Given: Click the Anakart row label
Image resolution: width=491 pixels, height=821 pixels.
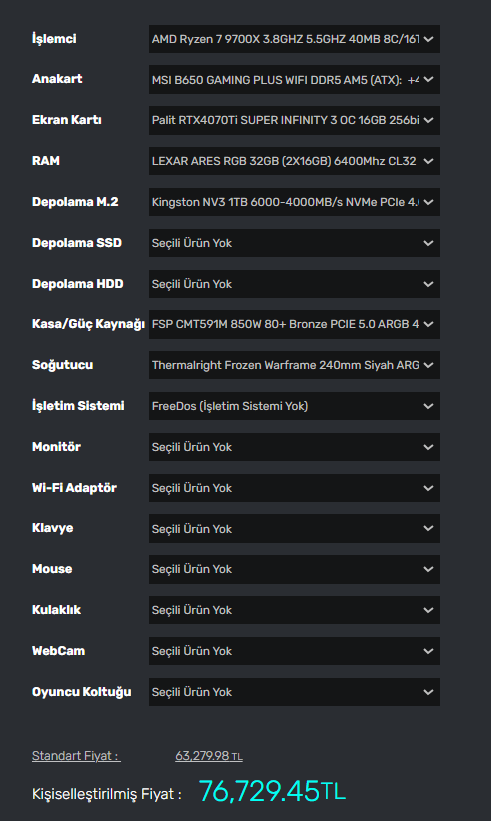Looking at the screenshot, I should [57, 79].
